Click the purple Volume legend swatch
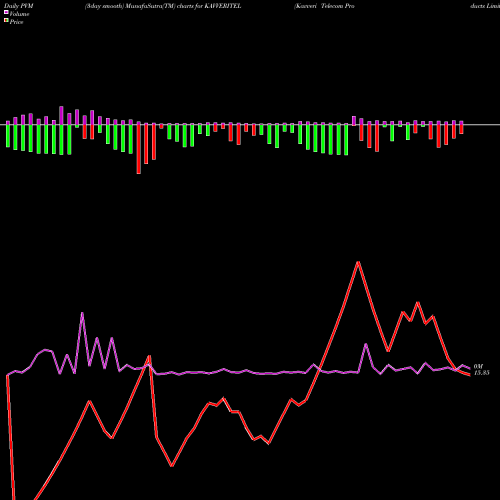500x500 pixels. tap(6, 13)
